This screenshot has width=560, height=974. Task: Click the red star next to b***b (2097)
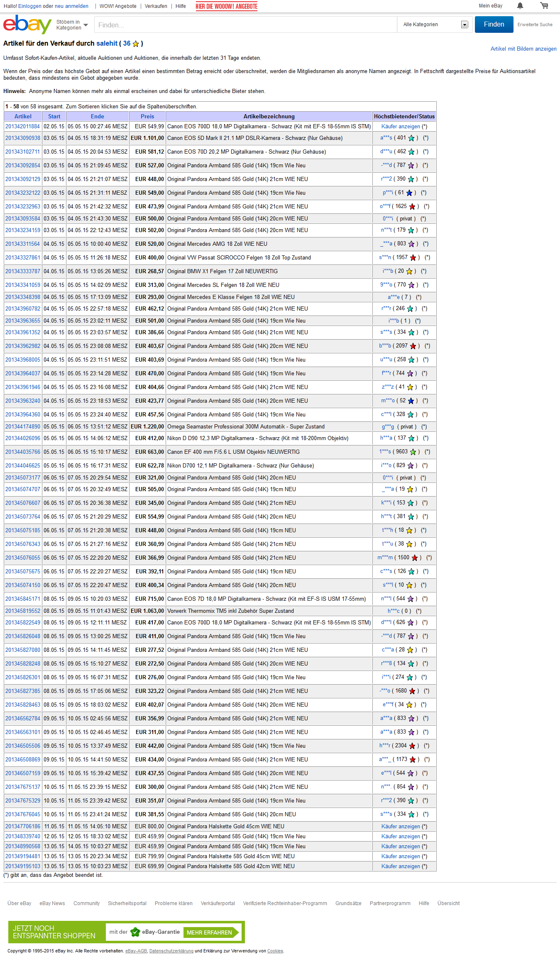tap(413, 346)
